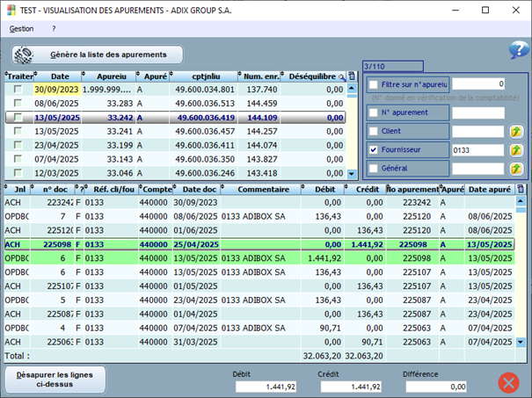The width and height of the screenshot is (532, 398).
Task: Click the bottom Débit total field
Action: [x=266, y=387]
